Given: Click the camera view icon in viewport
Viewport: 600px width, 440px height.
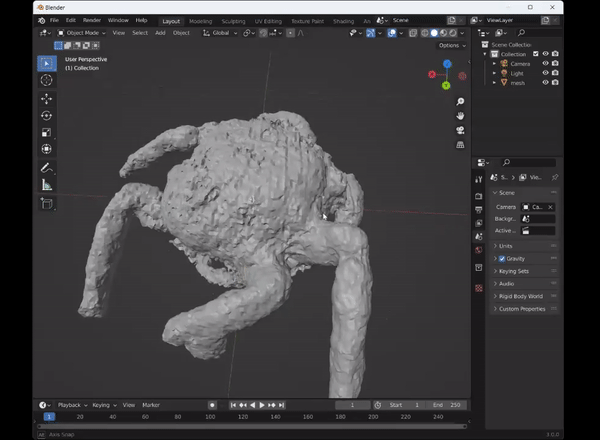Looking at the screenshot, I should (460, 130).
